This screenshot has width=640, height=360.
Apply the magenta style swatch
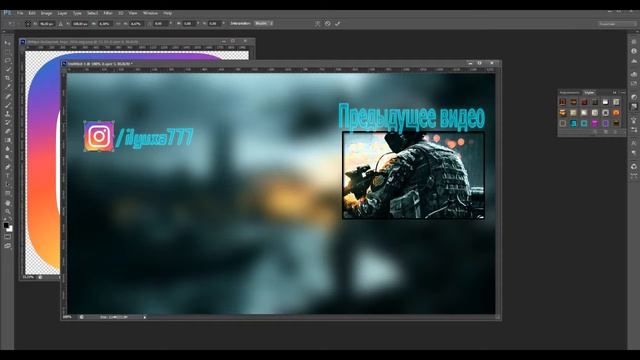(x=595, y=123)
